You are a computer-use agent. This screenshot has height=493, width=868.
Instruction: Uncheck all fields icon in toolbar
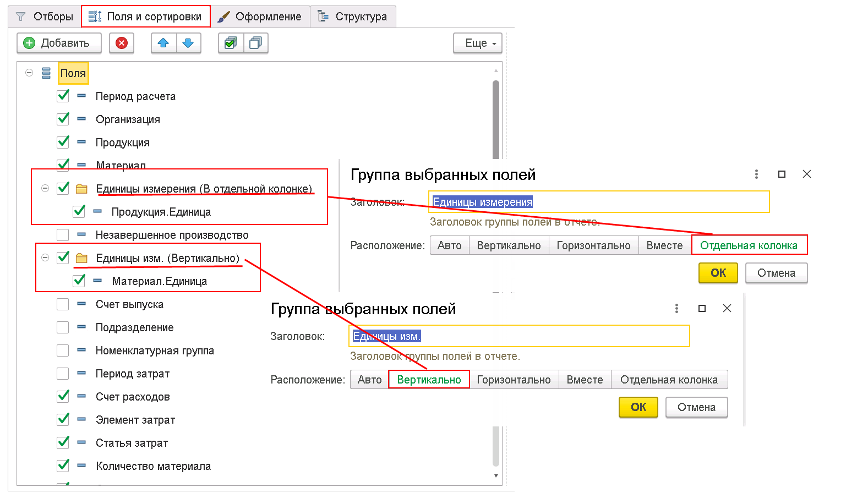coord(255,43)
